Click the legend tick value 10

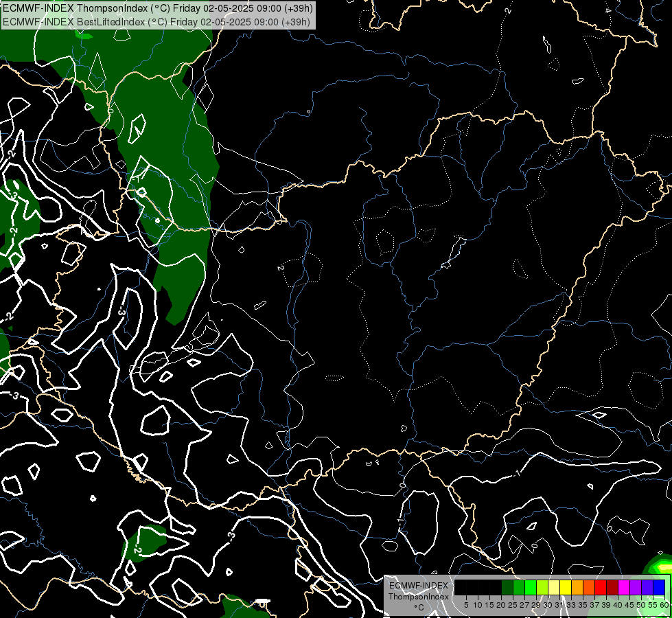pos(478,605)
